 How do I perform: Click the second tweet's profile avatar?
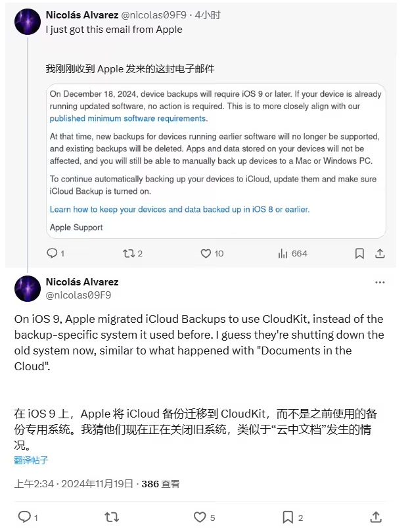28,288
